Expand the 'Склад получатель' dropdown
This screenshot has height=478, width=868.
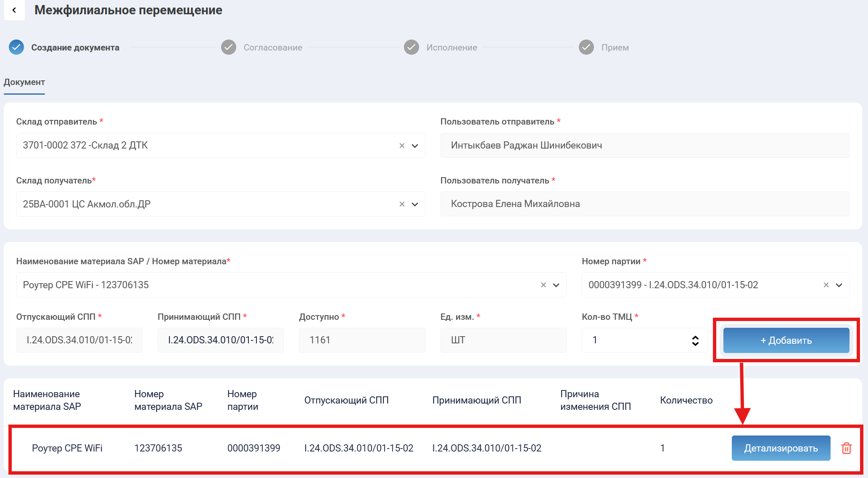point(415,204)
